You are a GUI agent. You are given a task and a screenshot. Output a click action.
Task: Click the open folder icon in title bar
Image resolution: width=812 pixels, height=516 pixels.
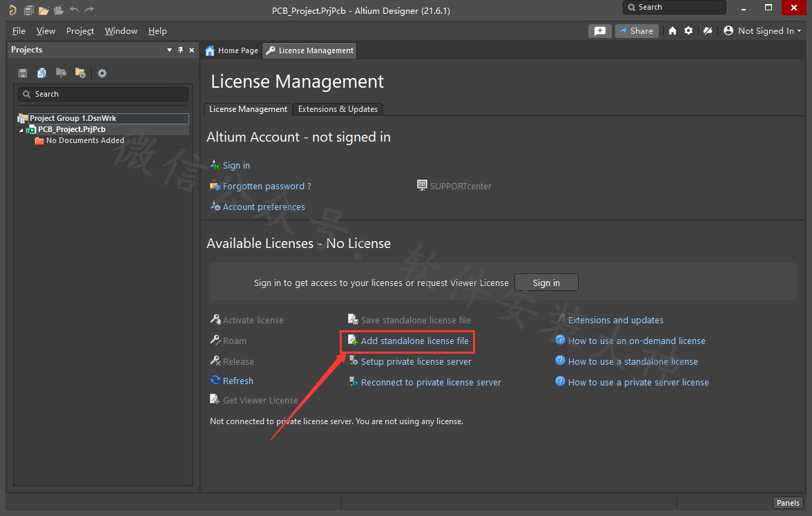pos(44,10)
